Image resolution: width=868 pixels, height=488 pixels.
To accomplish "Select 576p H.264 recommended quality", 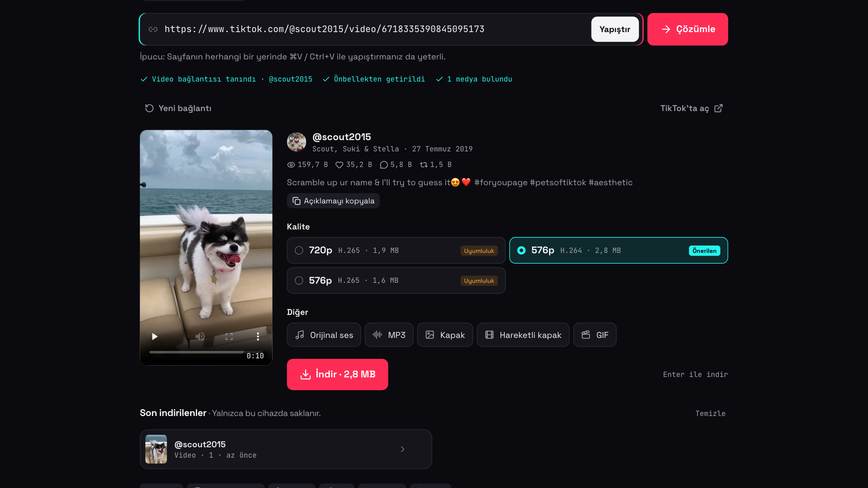I will [x=618, y=250].
